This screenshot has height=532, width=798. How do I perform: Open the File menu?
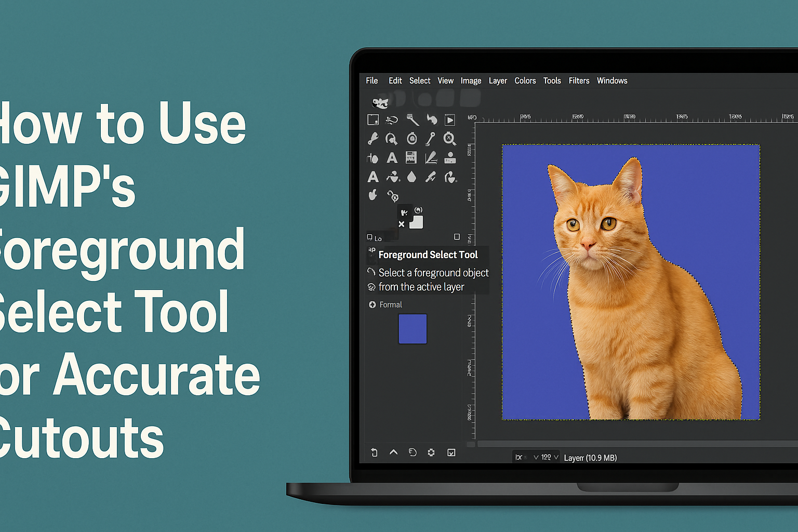click(x=371, y=81)
